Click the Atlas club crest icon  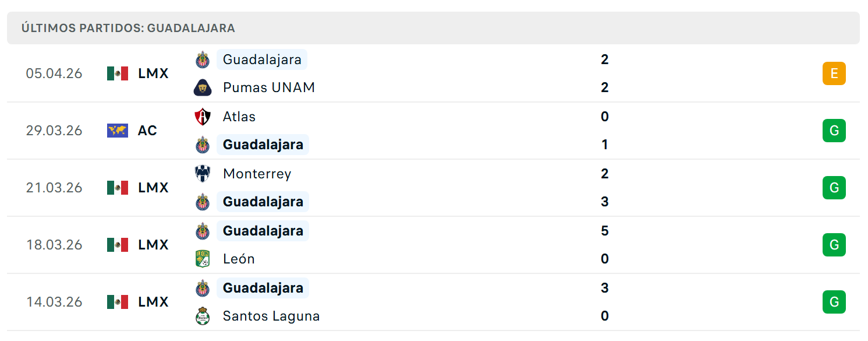coord(202,117)
